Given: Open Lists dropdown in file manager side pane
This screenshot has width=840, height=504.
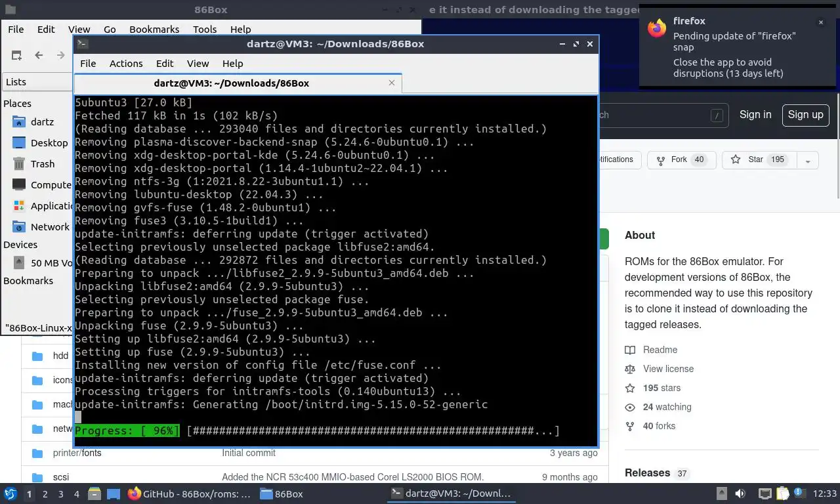Looking at the screenshot, I should pyautogui.click(x=37, y=82).
